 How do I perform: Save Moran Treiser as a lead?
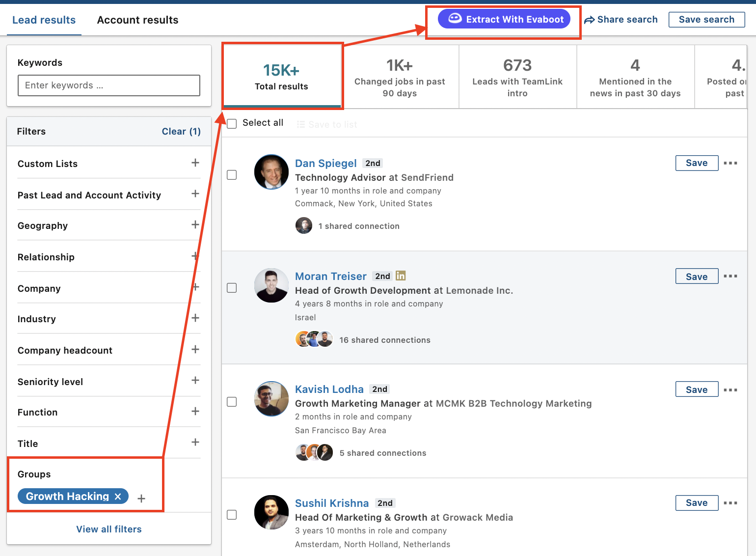697,277
